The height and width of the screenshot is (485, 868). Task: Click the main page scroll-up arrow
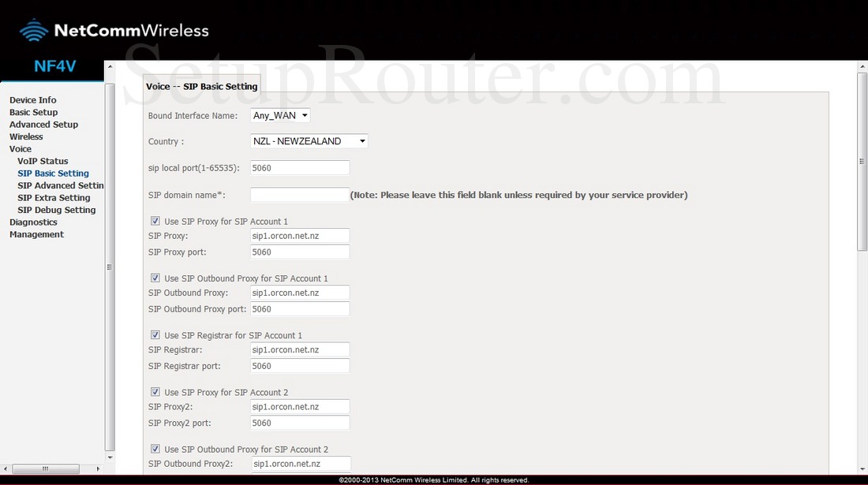click(x=862, y=68)
